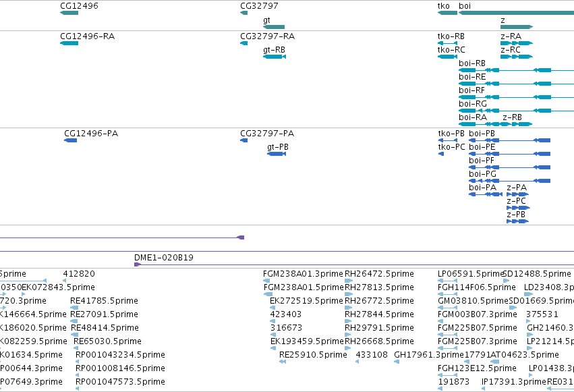Select the boi-PG protein feature
Image resolution: width=574 pixels, height=392 pixels.
tap(509, 181)
